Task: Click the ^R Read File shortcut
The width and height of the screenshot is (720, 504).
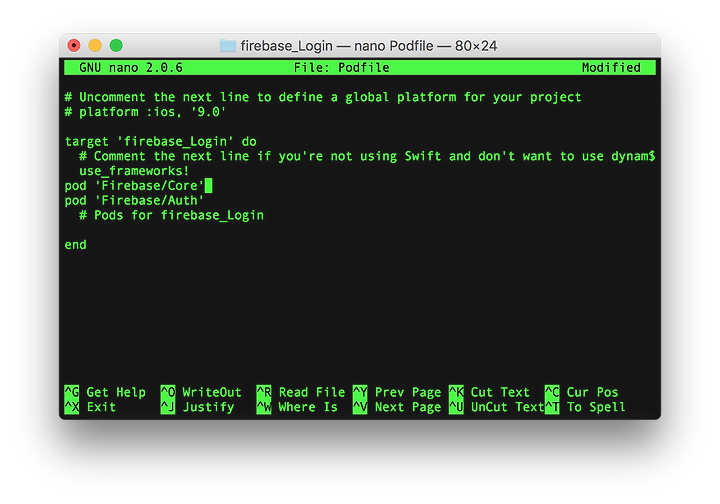Action: (301, 392)
